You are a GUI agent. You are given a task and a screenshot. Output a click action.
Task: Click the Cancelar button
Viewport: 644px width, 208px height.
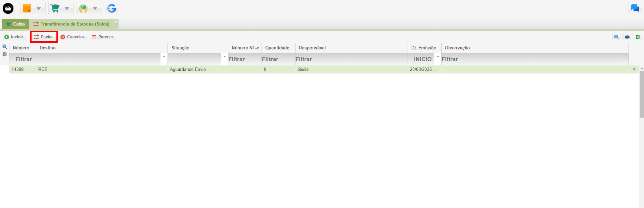[x=73, y=37]
